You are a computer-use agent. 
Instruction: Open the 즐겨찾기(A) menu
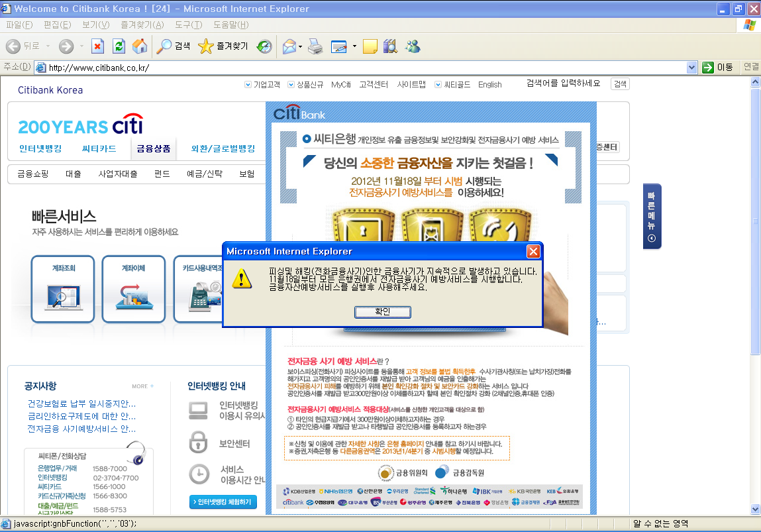[x=142, y=25]
